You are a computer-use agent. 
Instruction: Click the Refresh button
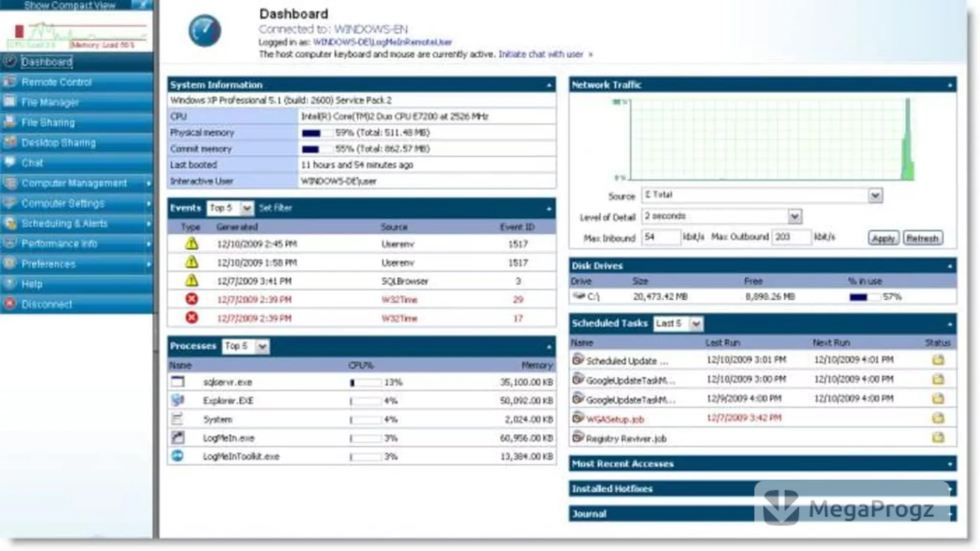click(922, 238)
